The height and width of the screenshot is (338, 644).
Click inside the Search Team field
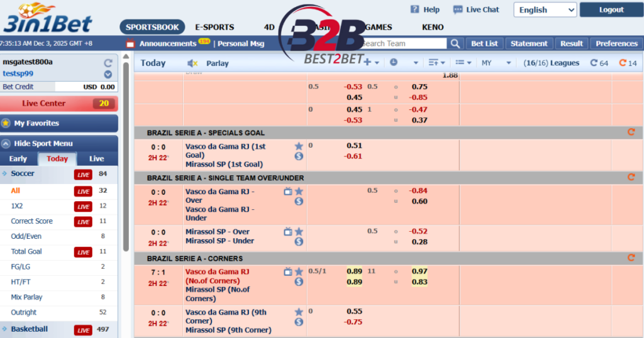pos(404,43)
